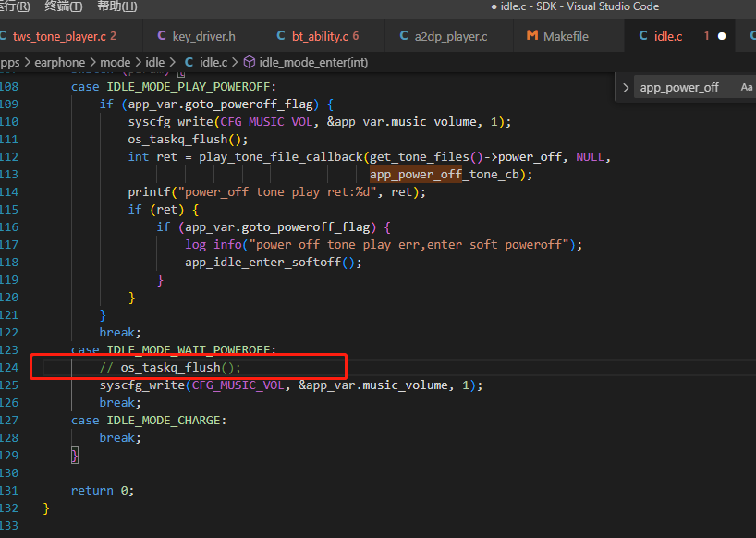
Task: Click line number 112 in the gutter
Action: (x=8, y=156)
